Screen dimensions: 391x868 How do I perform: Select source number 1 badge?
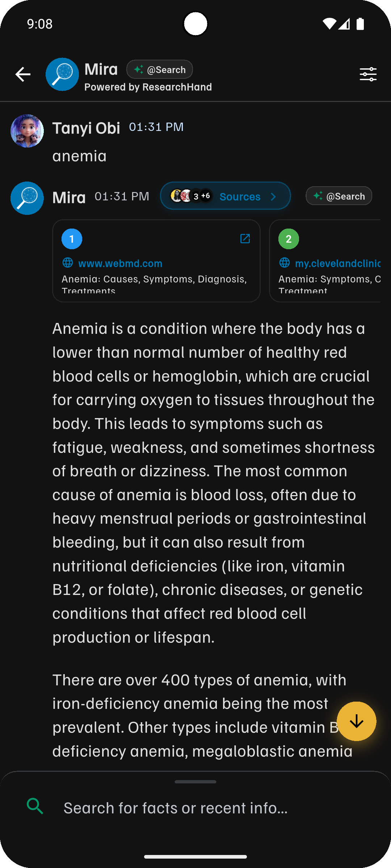(x=72, y=239)
